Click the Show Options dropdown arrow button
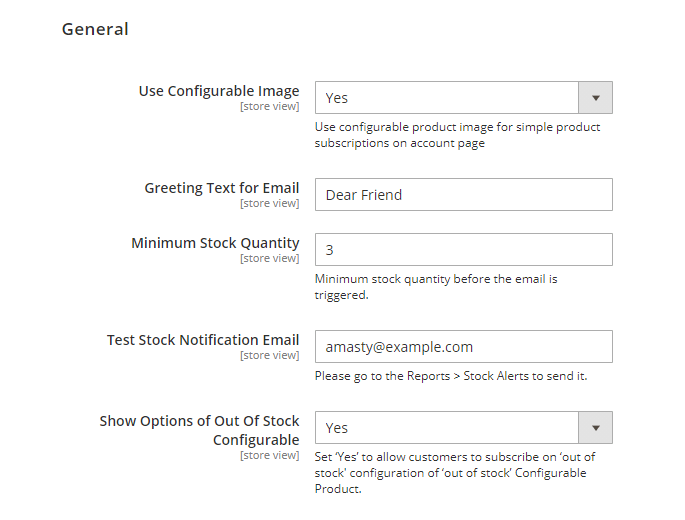Image resolution: width=685 pixels, height=520 pixels. coord(596,428)
